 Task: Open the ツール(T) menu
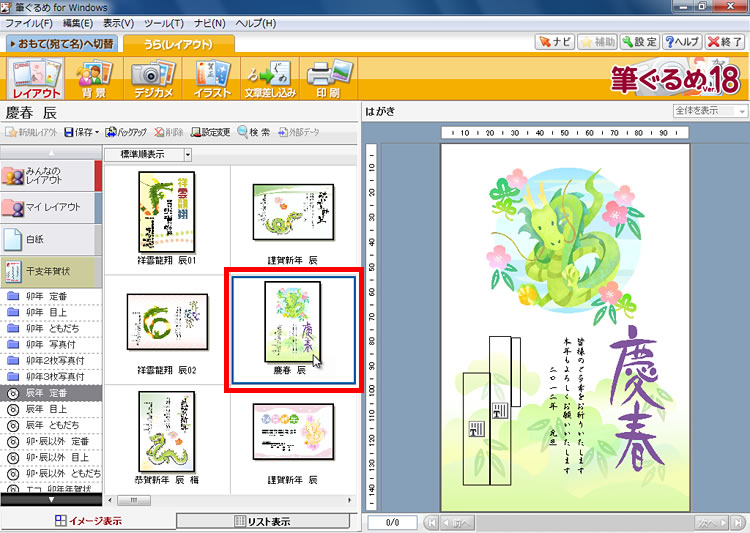pyautogui.click(x=164, y=23)
